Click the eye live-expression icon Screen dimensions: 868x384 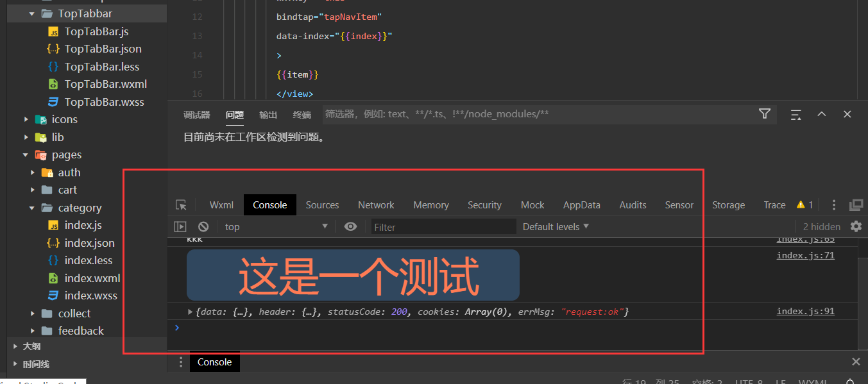click(350, 226)
